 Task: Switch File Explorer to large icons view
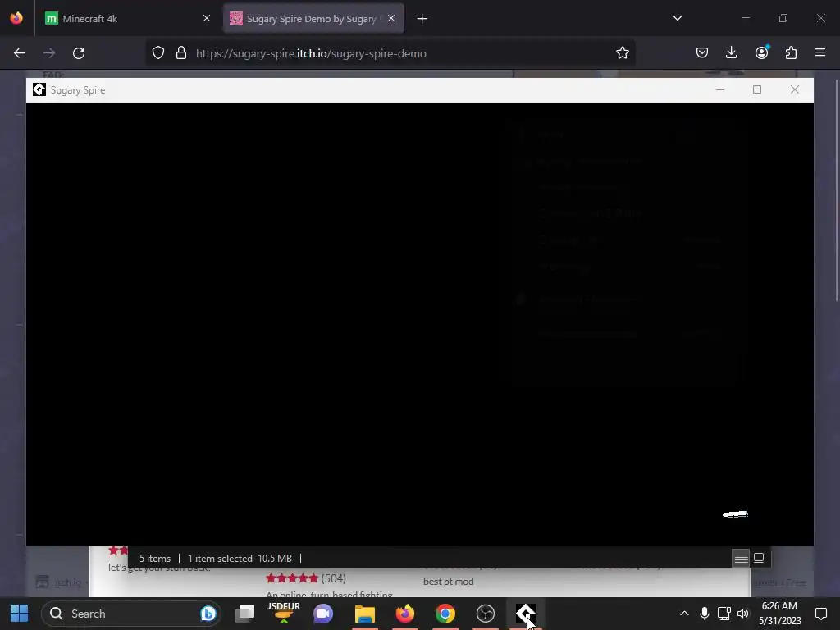pyautogui.click(x=759, y=558)
